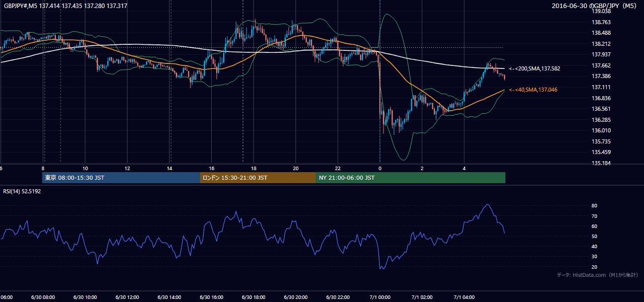Click the RSI 80 level label
The image size is (644, 302).
(x=595, y=206)
